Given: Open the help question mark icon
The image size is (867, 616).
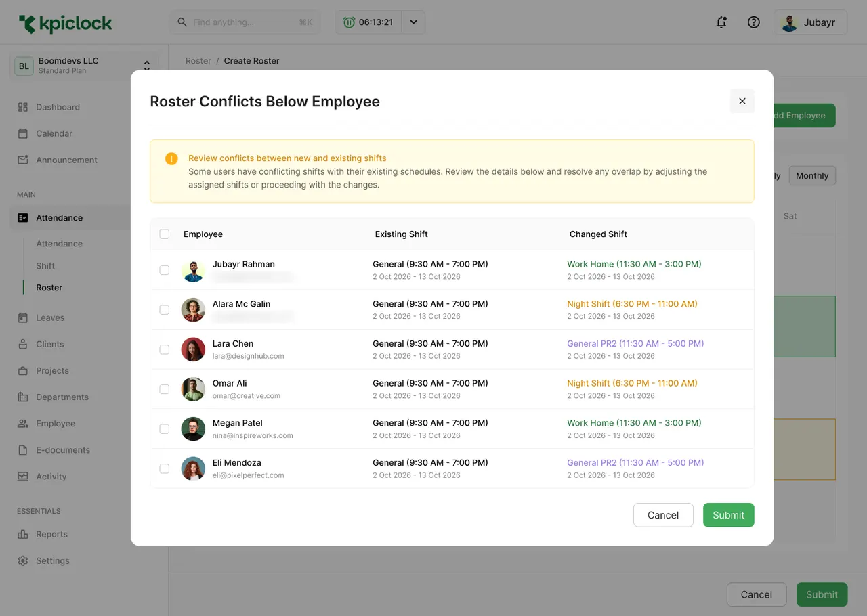Looking at the screenshot, I should click(753, 22).
